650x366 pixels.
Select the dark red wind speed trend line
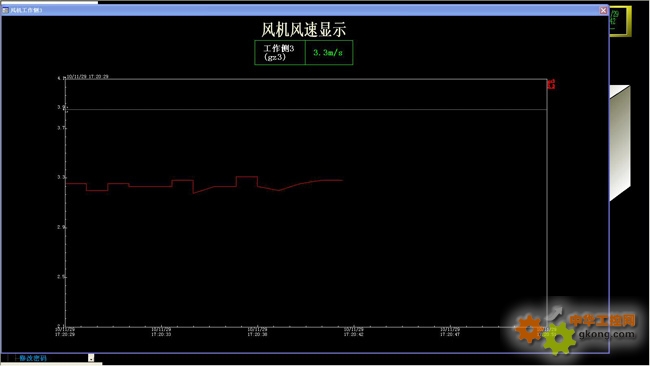[204, 184]
